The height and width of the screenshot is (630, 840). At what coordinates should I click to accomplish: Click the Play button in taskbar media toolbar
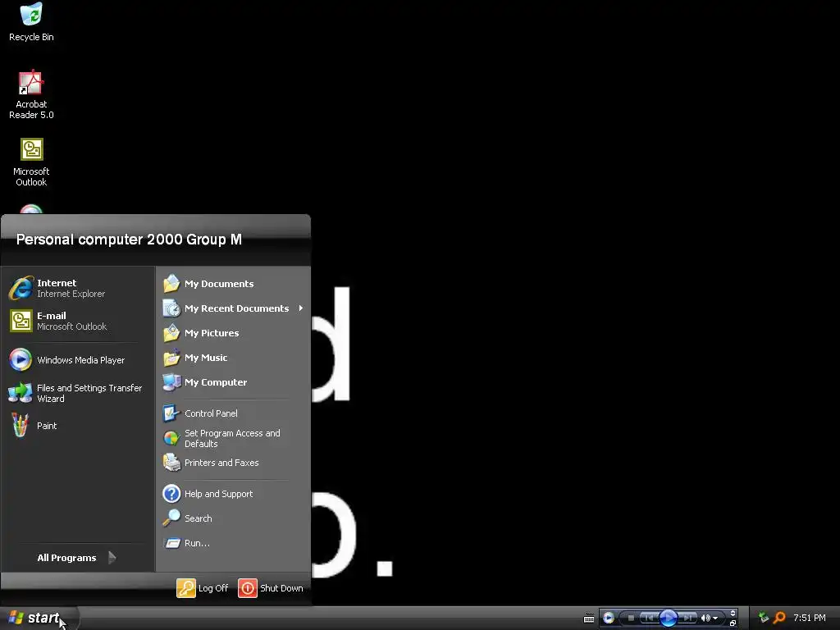tap(668, 618)
